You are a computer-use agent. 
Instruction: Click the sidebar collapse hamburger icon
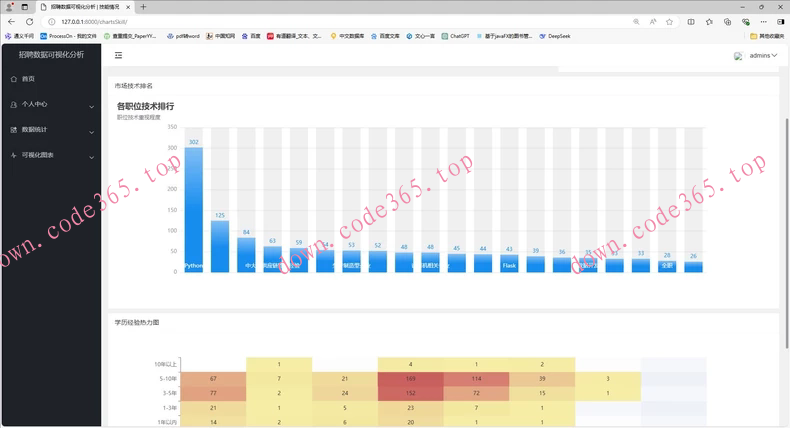click(118, 56)
